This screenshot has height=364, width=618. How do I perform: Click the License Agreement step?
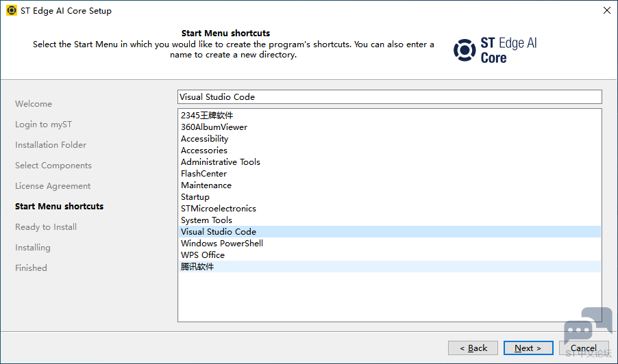[x=53, y=186]
